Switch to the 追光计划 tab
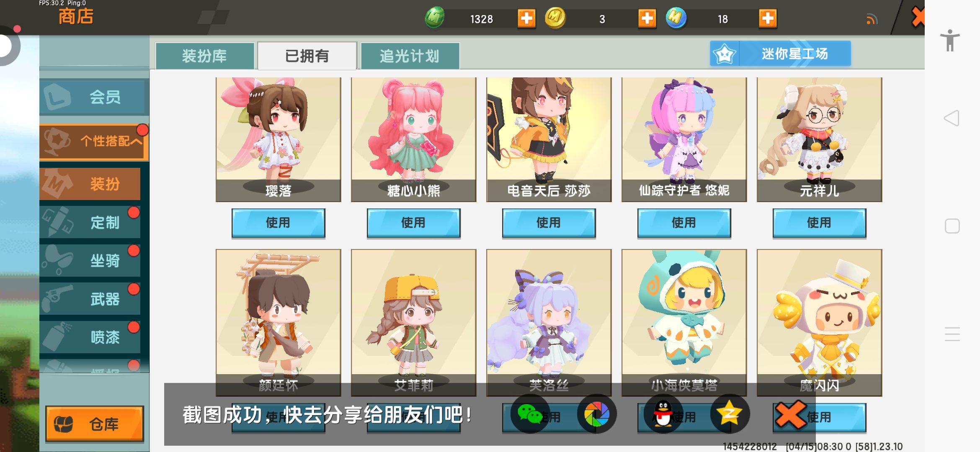The height and width of the screenshot is (452, 980). [x=410, y=56]
